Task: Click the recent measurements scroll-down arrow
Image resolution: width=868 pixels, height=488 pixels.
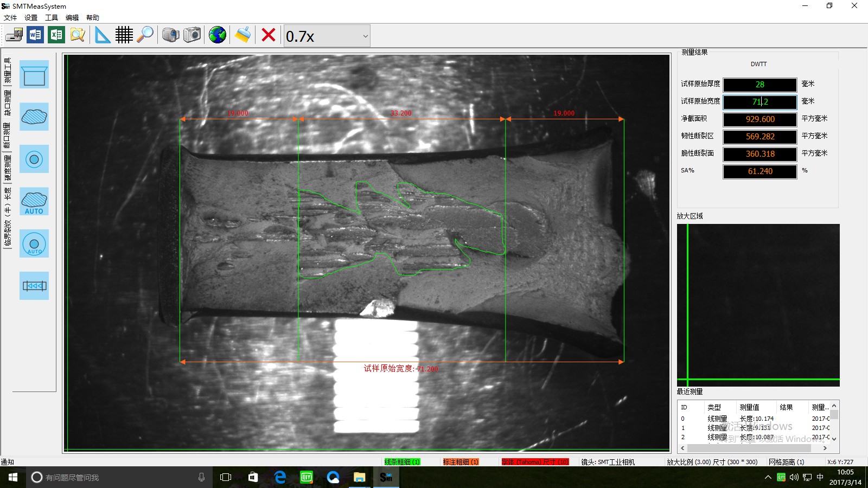Action: tap(834, 439)
